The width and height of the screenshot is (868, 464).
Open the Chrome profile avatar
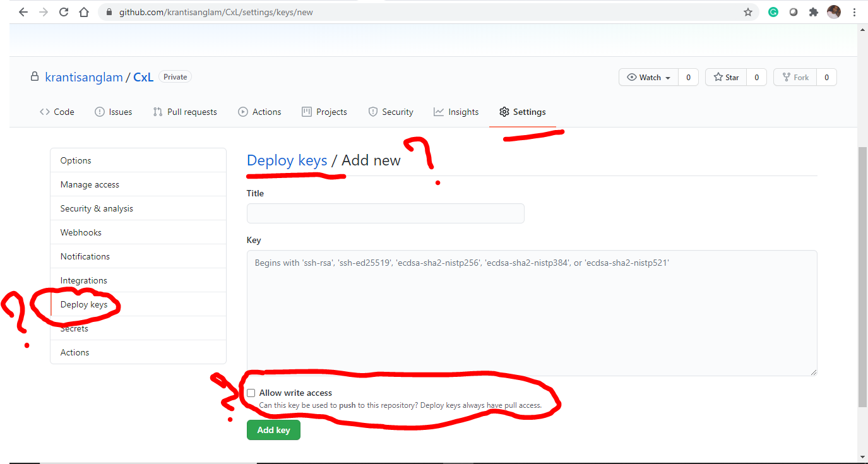(x=834, y=12)
